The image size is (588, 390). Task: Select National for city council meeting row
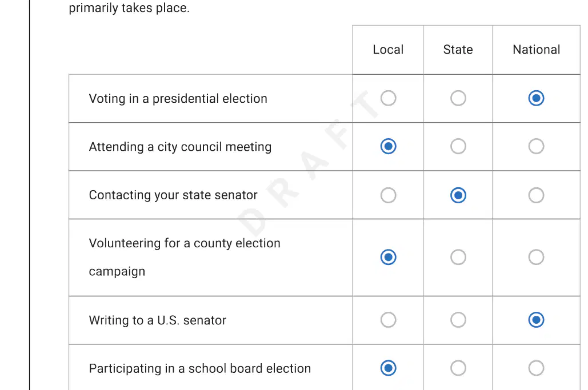pyautogui.click(x=536, y=146)
